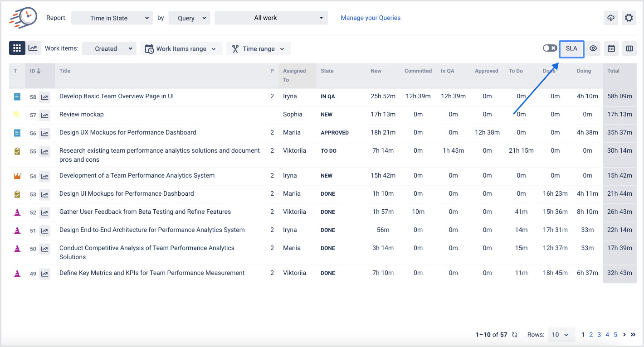
Task: Toggle the switch left of SLA
Action: tap(550, 48)
